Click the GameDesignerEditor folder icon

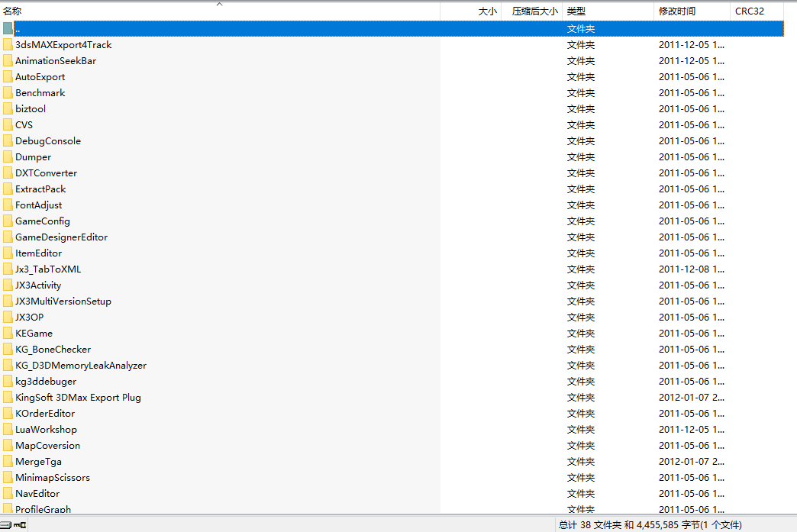point(8,237)
